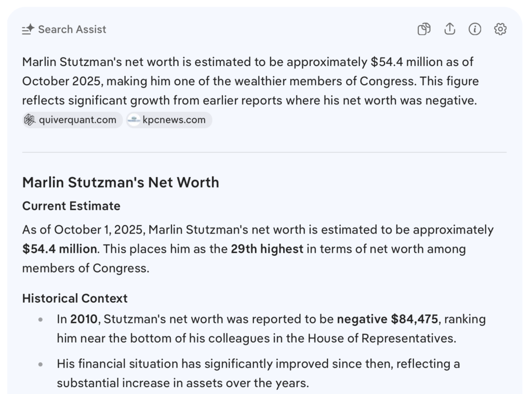
Task: Click the kpcnews.com favicon
Action: pyautogui.click(x=134, y=120)
